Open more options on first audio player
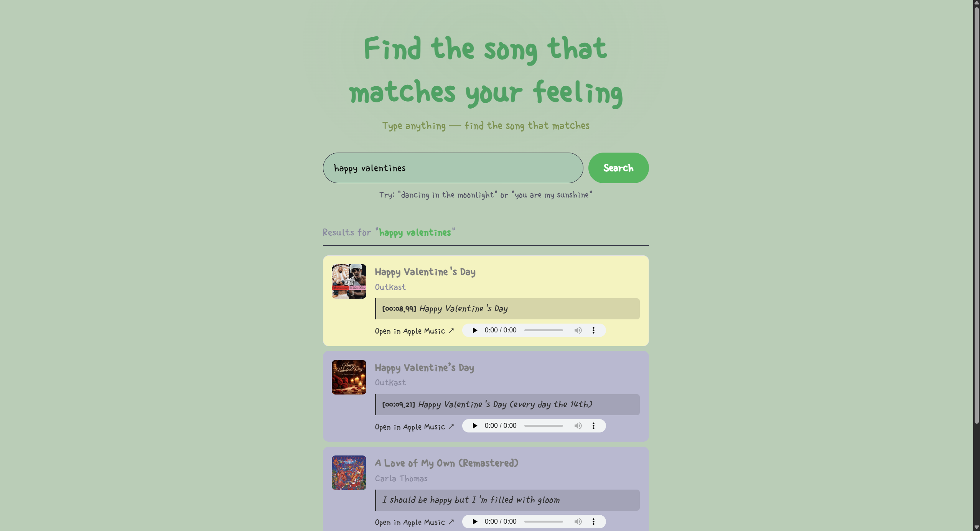 593,330
